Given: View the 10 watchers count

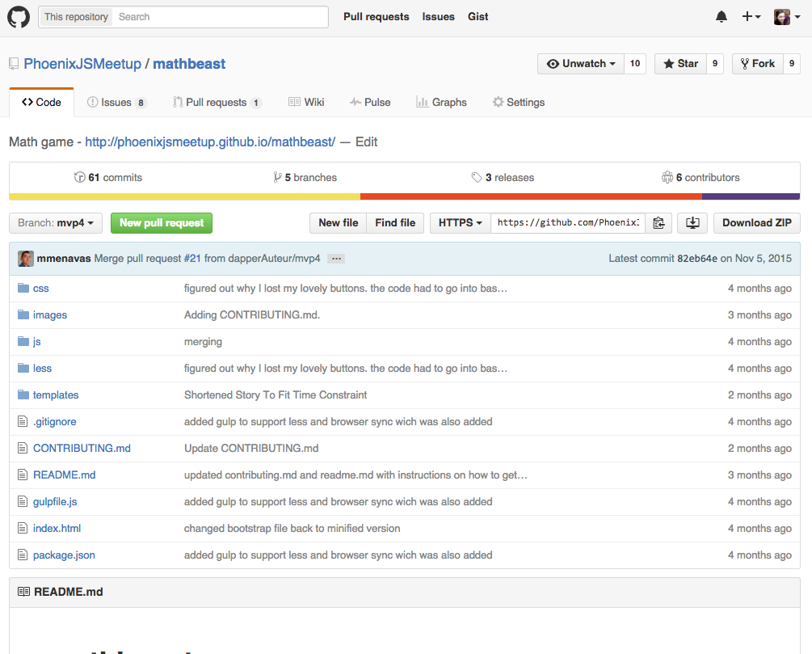Looking at the screenshot, I should click(635, 64).
